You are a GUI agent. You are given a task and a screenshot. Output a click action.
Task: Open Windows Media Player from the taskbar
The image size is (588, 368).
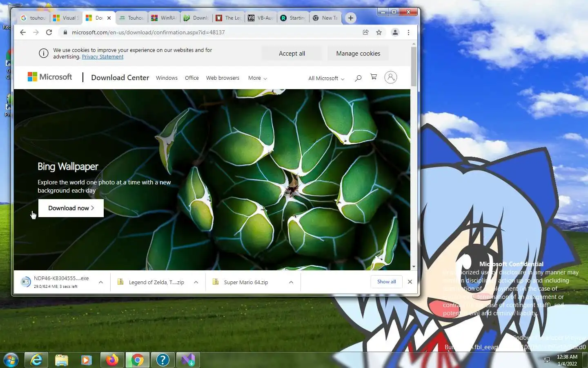pos(86,360)
